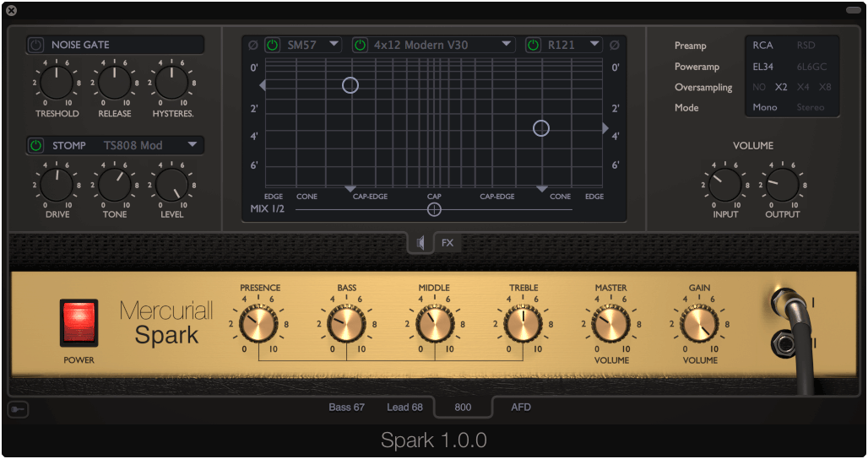Click the right microphone position circle
Screen dimensions: 868x459
(x=541, y=128)
